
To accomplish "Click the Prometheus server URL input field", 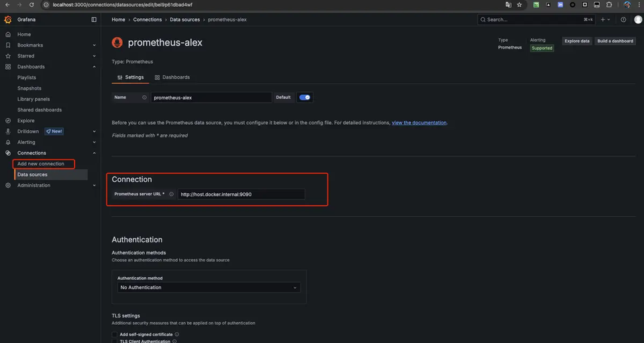I will click(x=241, y=194).
